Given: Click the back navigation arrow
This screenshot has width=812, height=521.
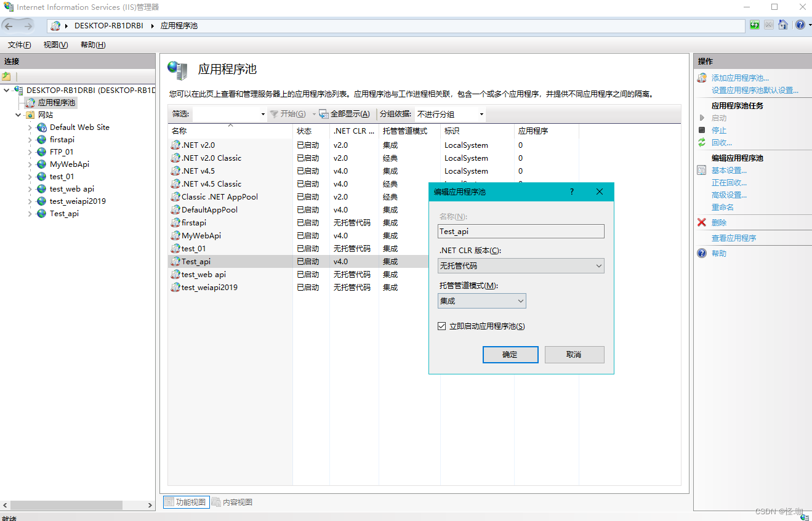Looking at the screenshot, I should 9,26.
